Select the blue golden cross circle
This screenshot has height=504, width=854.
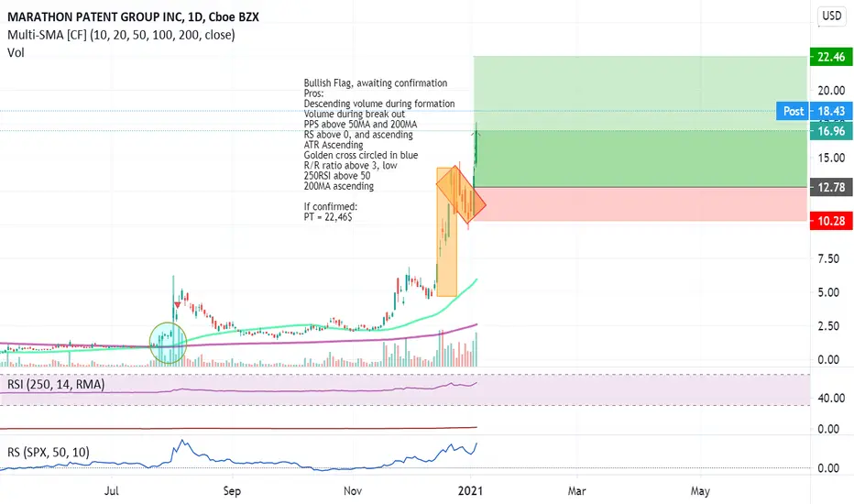pyautogui.click(x=169, y=343)
